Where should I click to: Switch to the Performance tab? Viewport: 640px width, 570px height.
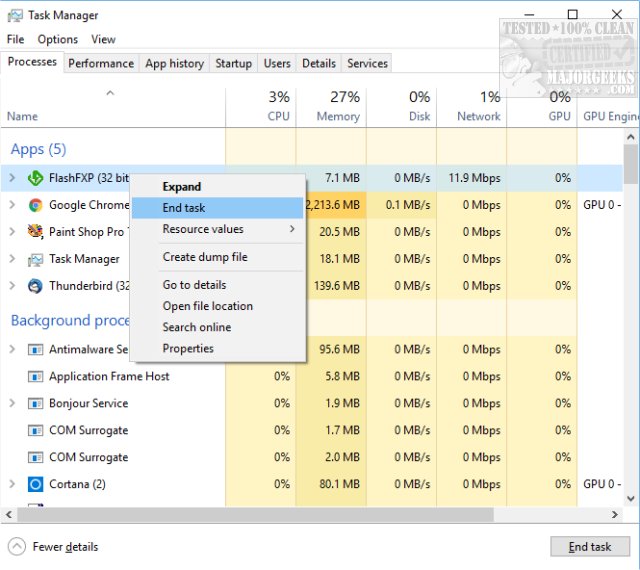pyautogui.click(x=101, y=64)
